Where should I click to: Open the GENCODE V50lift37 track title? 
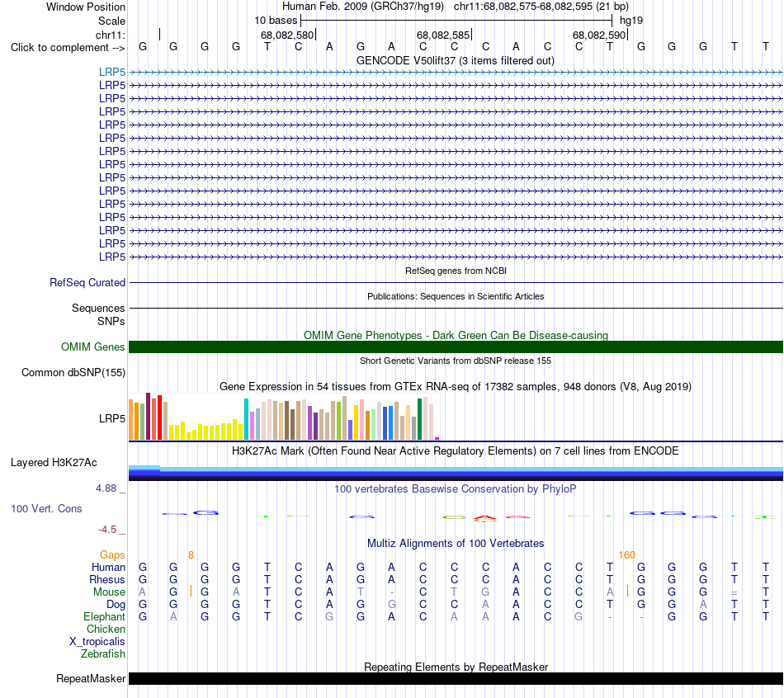456,60
